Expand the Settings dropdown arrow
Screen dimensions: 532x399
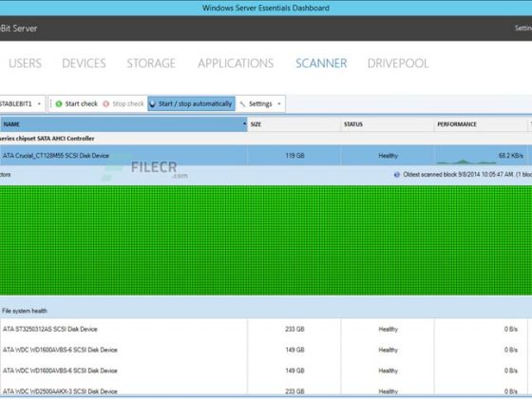279,104
